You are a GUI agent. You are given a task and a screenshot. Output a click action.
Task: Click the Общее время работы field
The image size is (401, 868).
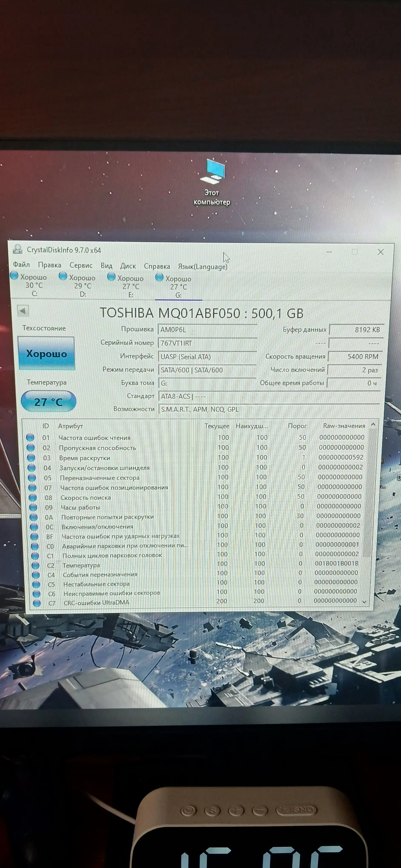coord(354,383)
